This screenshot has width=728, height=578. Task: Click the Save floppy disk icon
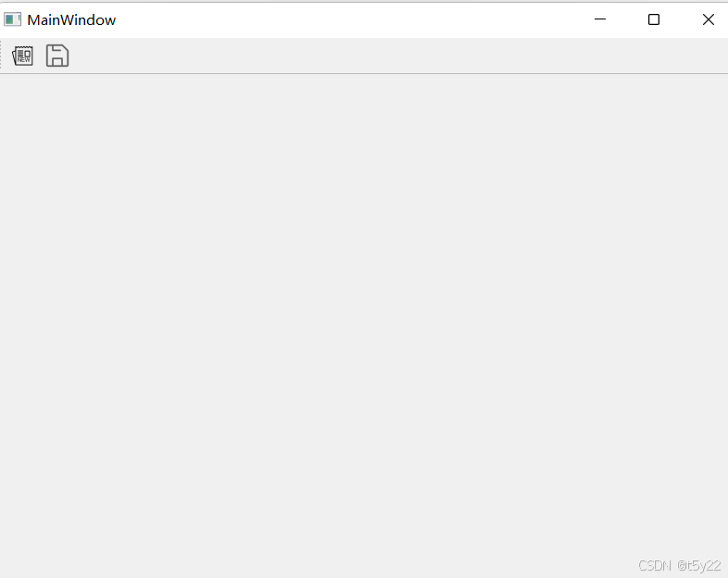[57, 56]
